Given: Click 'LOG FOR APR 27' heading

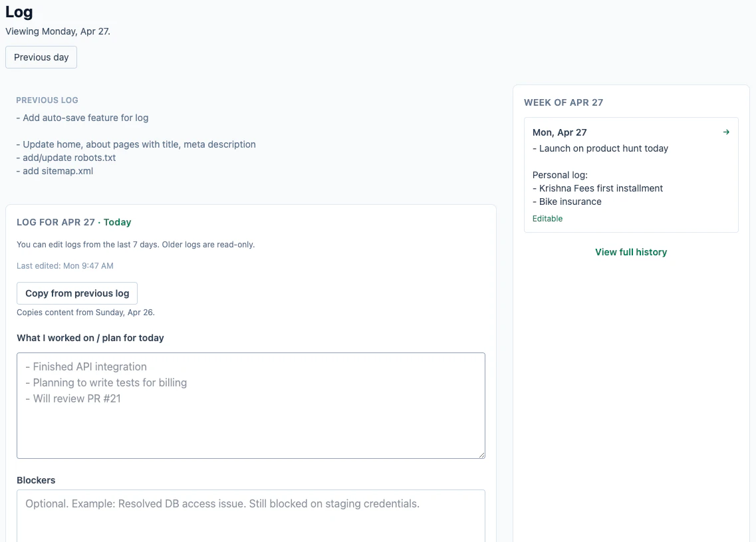Looking at the screenshot, I should click(x=55, y=222).
